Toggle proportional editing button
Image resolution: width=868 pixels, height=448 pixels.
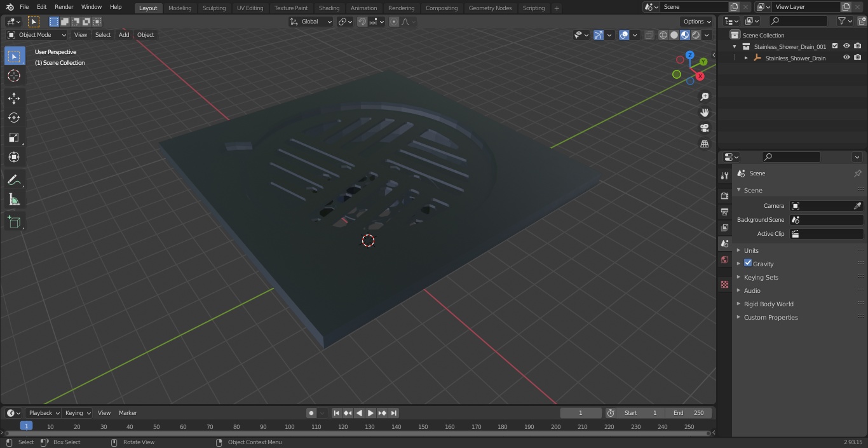pyautogui.click(x=394, y=22)
